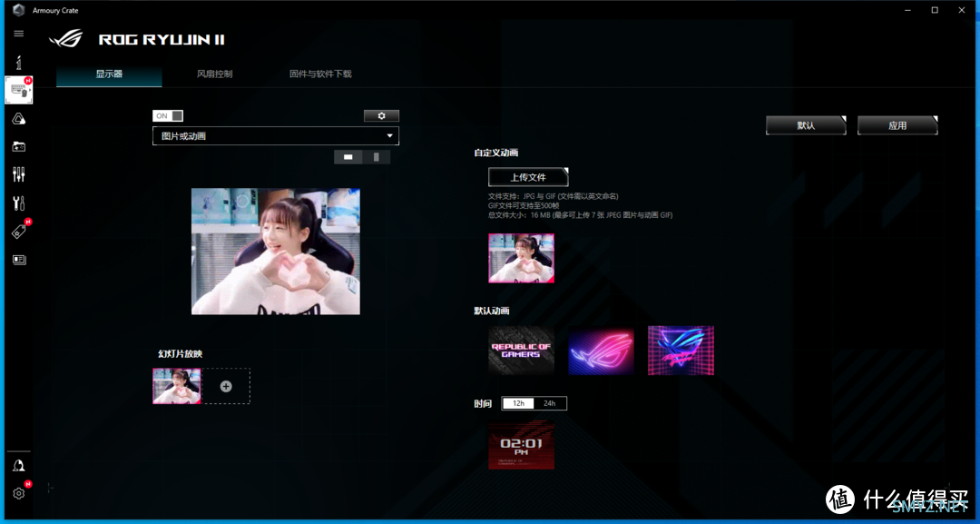Choose 12h time format
This screenshot has width=980, height=524.
(518, 403)
